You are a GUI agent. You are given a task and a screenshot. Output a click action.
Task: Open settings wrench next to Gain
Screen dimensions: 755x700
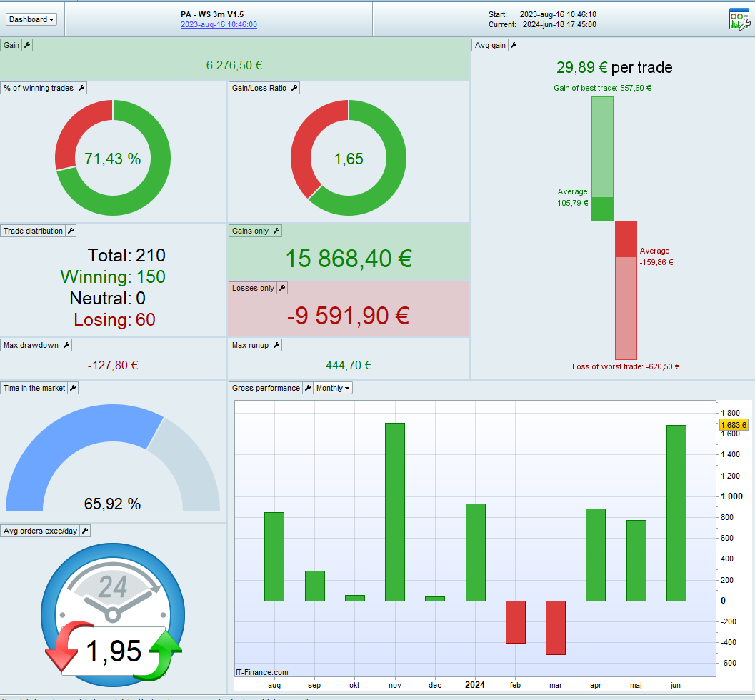27,45
